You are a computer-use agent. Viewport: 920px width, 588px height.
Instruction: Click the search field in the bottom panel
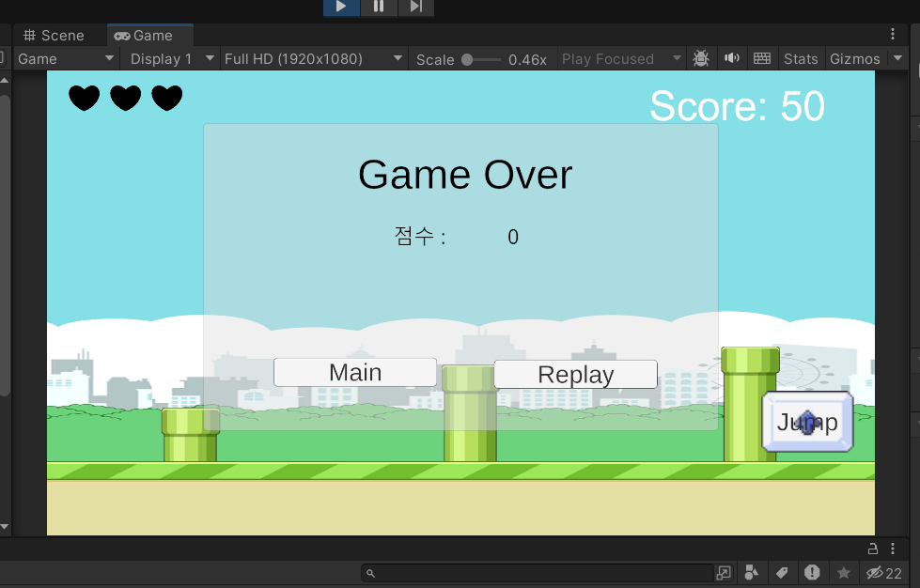click(x=538, y=573)
